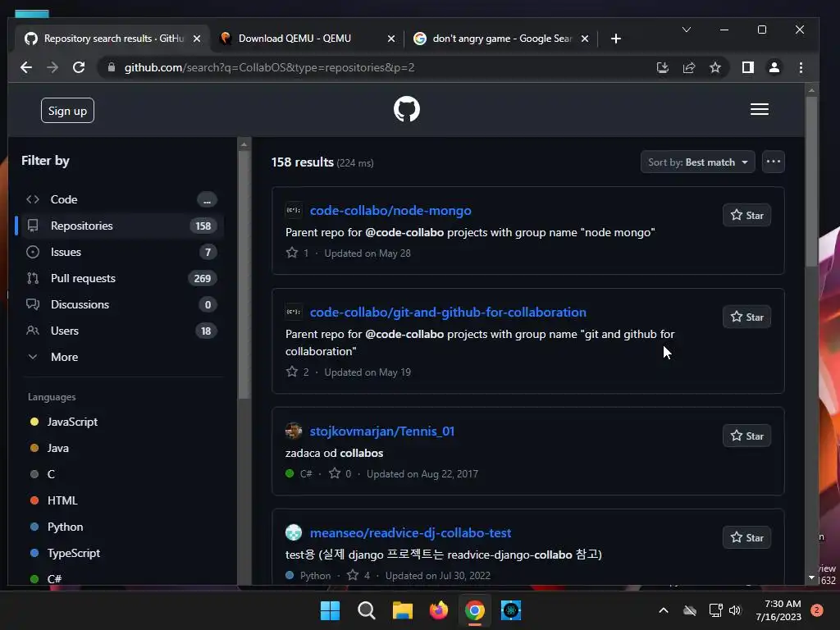Bookmark this page with the star icon
Image resolution: width=840 pixels, height=630 pixels.
(x=715, y=67)
